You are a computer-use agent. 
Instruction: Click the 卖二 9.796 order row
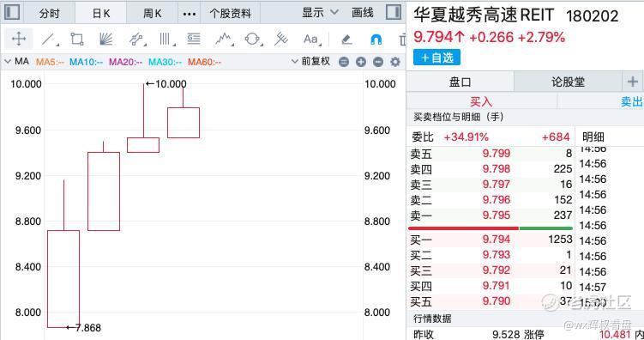click(x=491, y=200)
